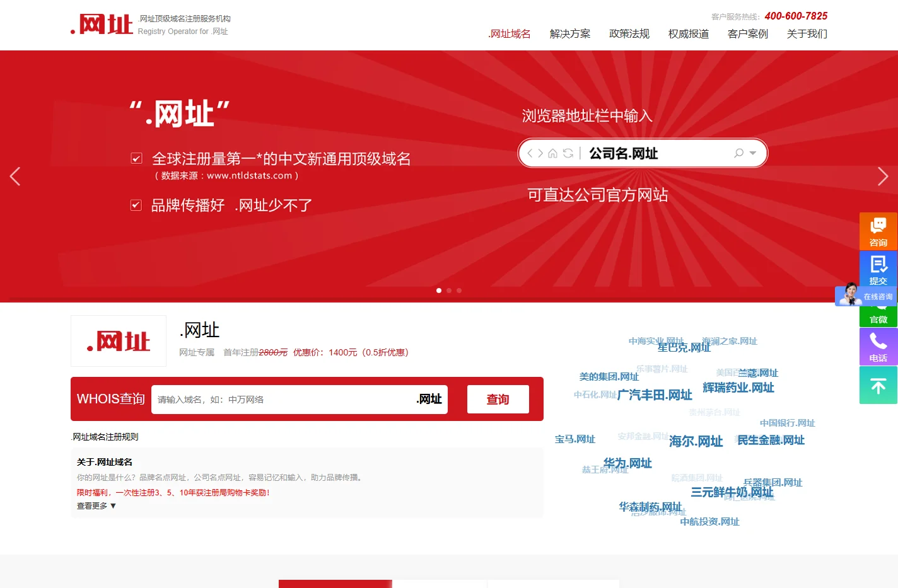Click 海尔.网址 in tag cloud
Viewport: 898px width, 588px height.
tap(696, 441)
